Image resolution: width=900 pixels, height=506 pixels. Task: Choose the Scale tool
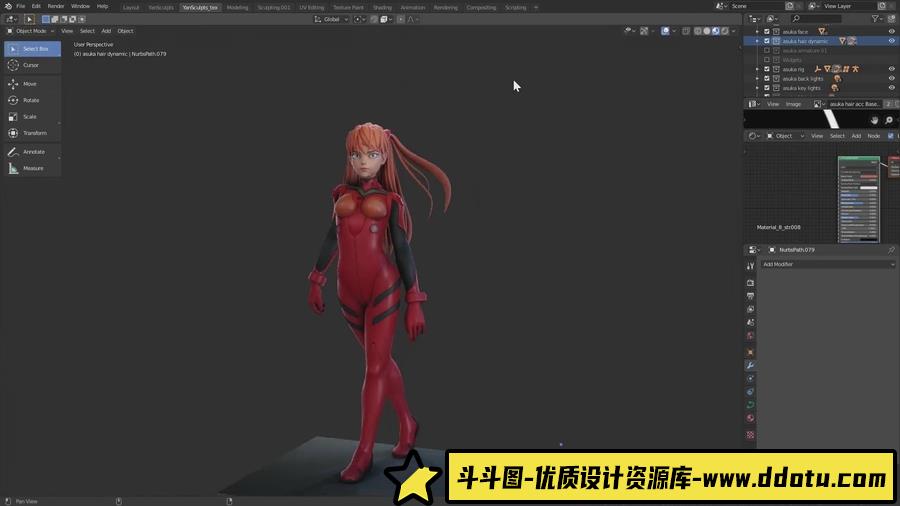30,117
